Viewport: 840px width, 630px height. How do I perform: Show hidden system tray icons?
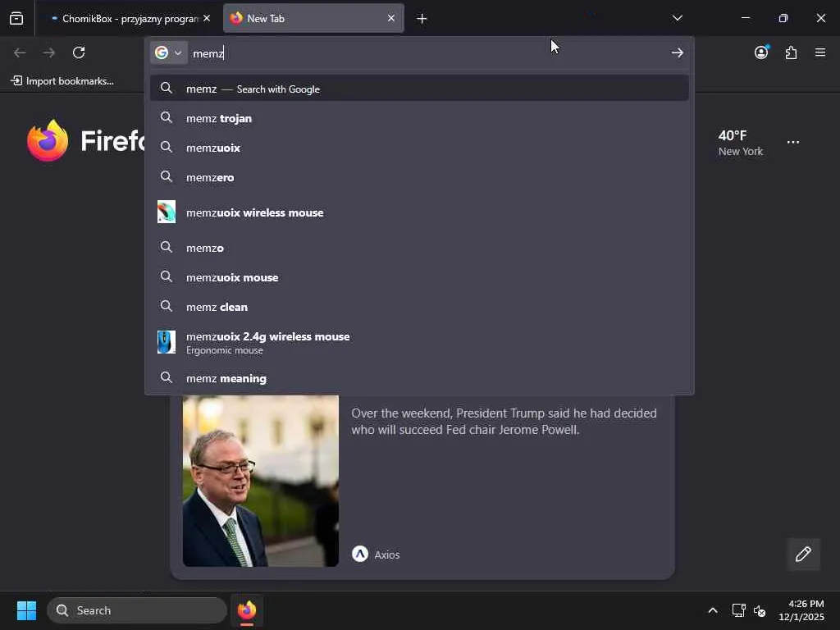pyautogui.click(x=713, y=610)
